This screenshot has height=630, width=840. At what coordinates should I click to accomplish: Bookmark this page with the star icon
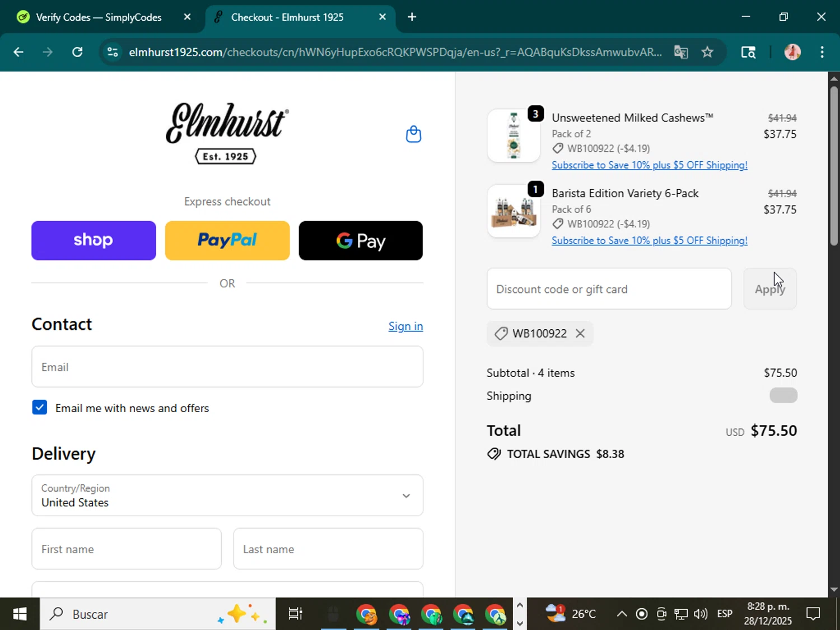tap(707, 52)
